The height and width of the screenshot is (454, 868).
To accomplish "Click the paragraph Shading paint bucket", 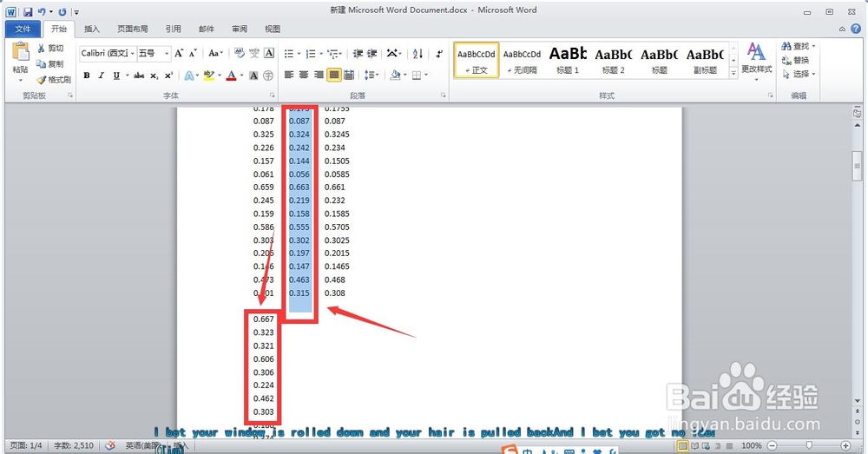I will tap(395, 75).
